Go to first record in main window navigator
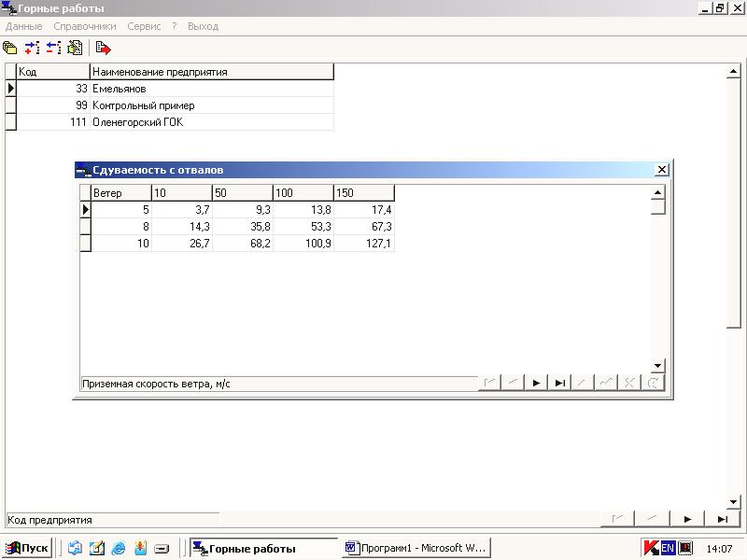Screen dimensions: 747x560 pos(617,519)
